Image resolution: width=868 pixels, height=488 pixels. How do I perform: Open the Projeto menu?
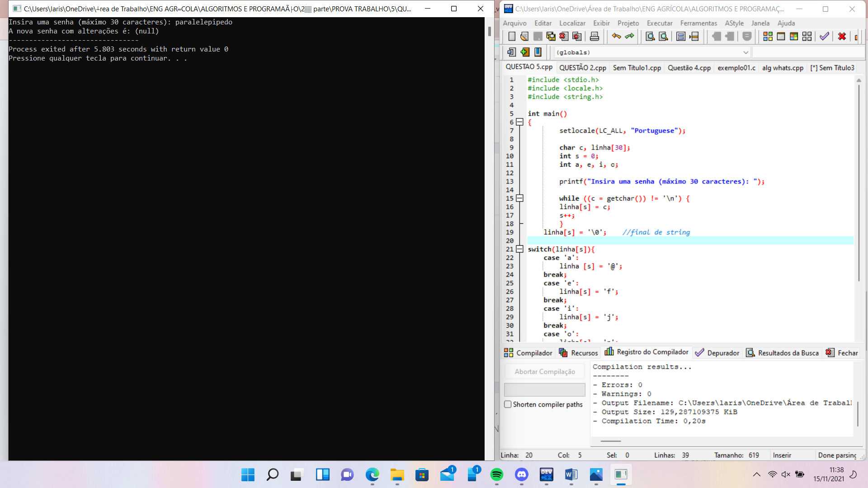628,23
